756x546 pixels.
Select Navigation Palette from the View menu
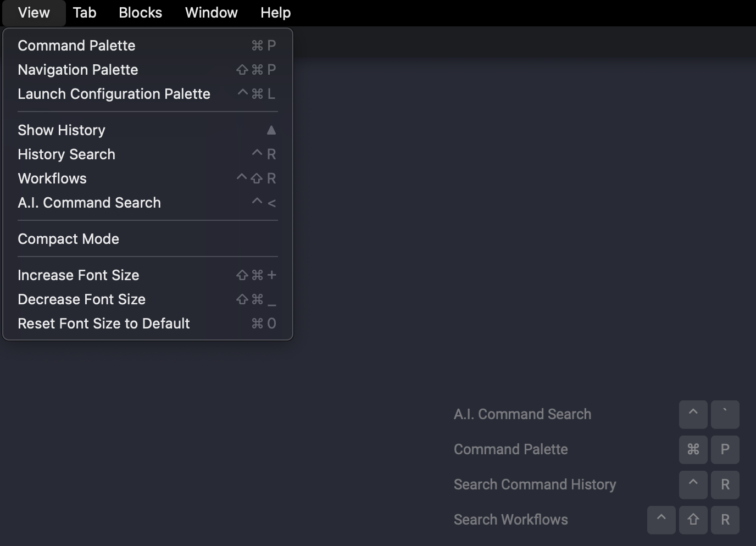point(77,70)
